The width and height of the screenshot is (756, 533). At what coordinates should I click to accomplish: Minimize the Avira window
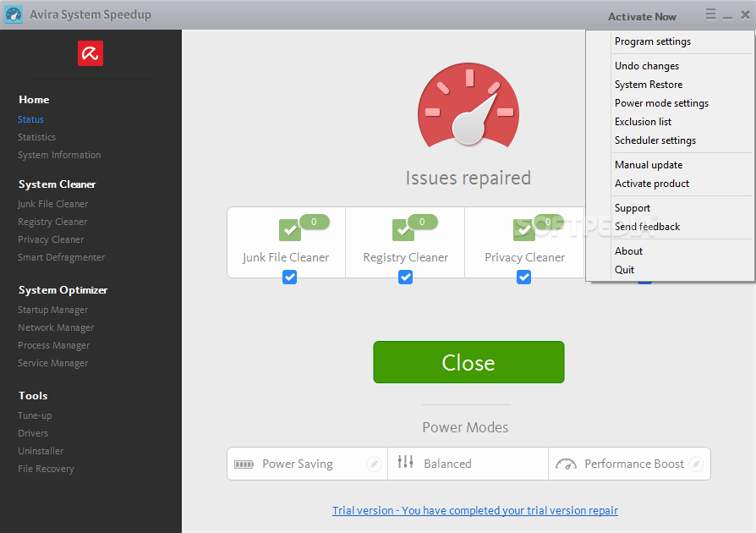pyautogui.click(x=728, y=17)
